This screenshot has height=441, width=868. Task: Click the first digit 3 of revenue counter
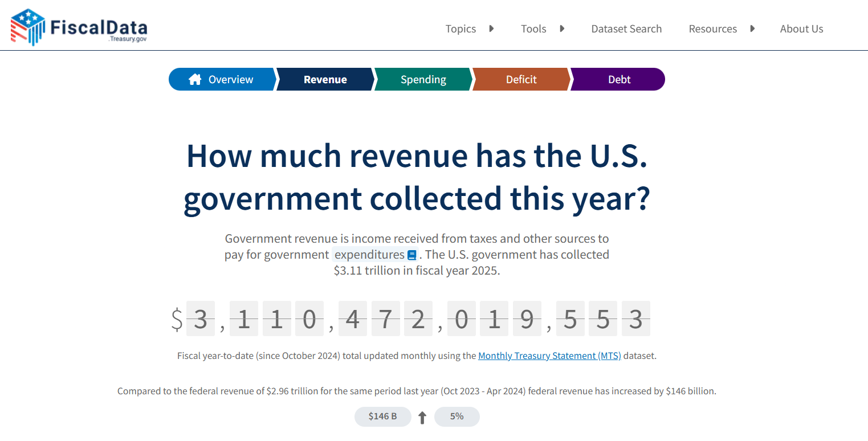(x=201, y=318)
